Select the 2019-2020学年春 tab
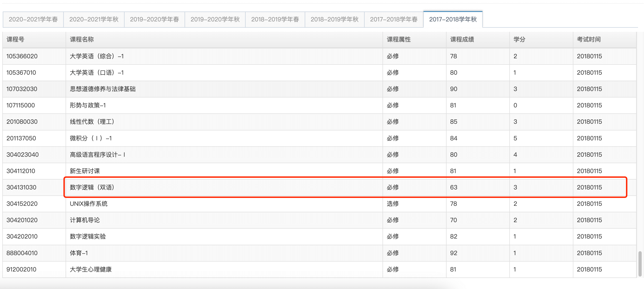This screenshot has width=644, height=289. tap(154, 19)
